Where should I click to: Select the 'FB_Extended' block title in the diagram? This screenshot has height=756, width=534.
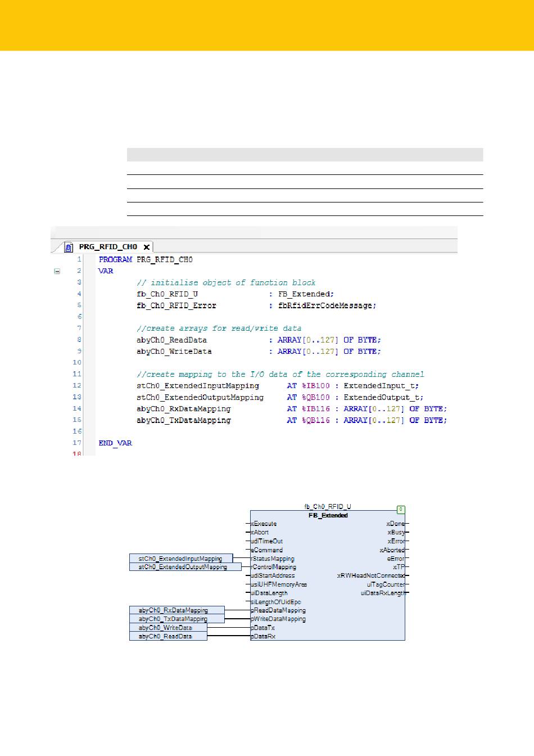coord(328,515)
